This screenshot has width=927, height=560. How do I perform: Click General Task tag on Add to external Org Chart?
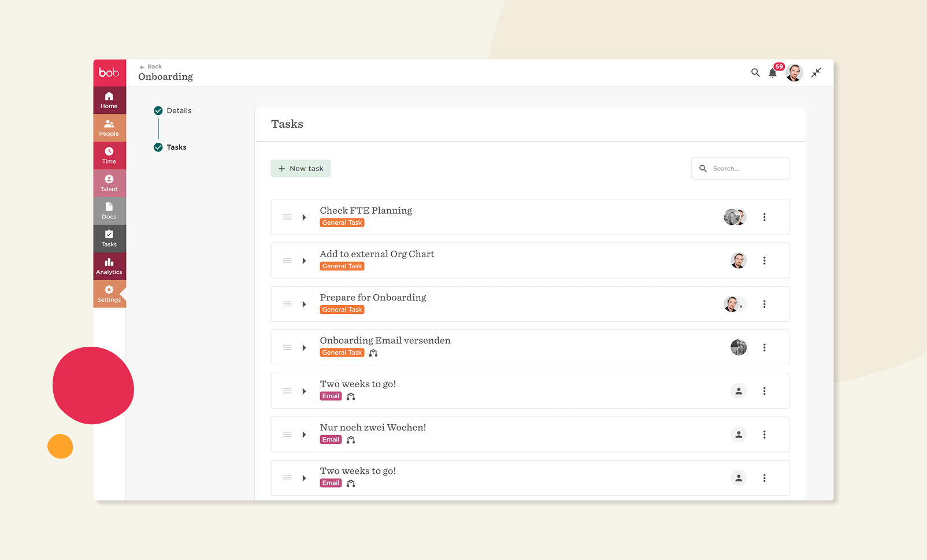342,266
